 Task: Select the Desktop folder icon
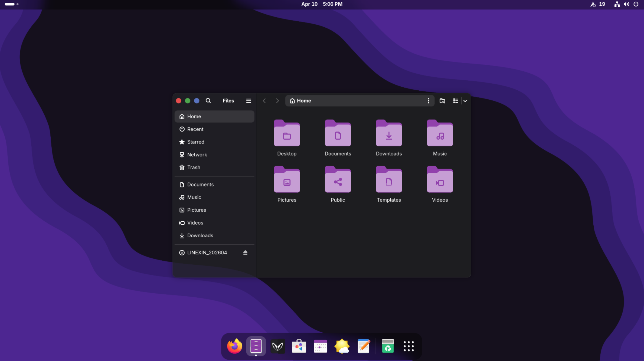287,133
